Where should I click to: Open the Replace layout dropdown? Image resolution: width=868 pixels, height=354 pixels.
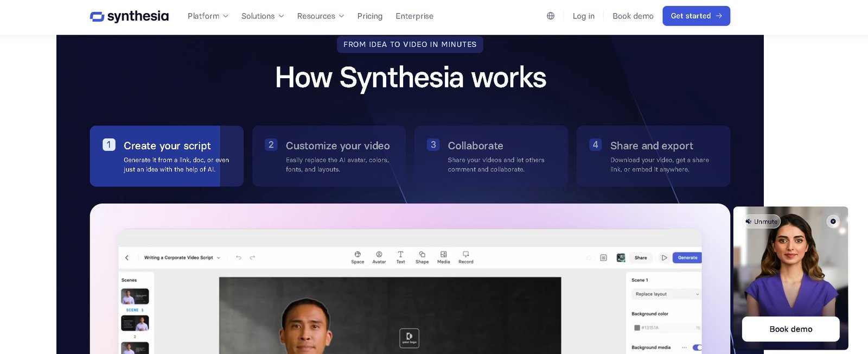point(666,294)
